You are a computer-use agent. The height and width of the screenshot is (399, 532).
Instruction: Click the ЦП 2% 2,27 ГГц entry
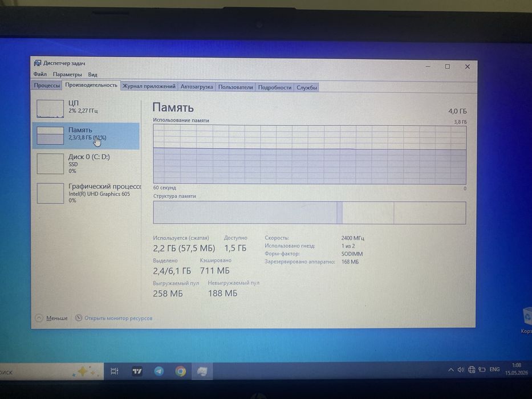tap(86, 108)
